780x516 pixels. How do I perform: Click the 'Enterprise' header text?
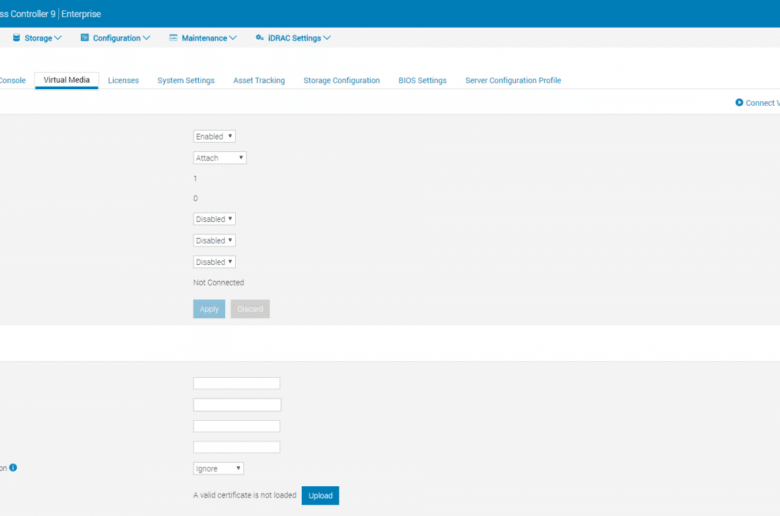[x=81, y=14]
